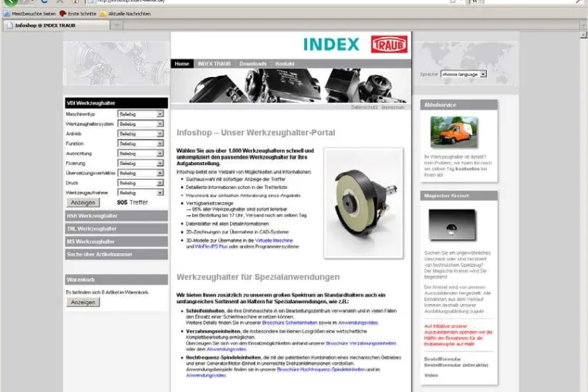Expand the Ausrichtung dropdown
Viewport: 588px width, 392px height.
click(x=140, y=154)
